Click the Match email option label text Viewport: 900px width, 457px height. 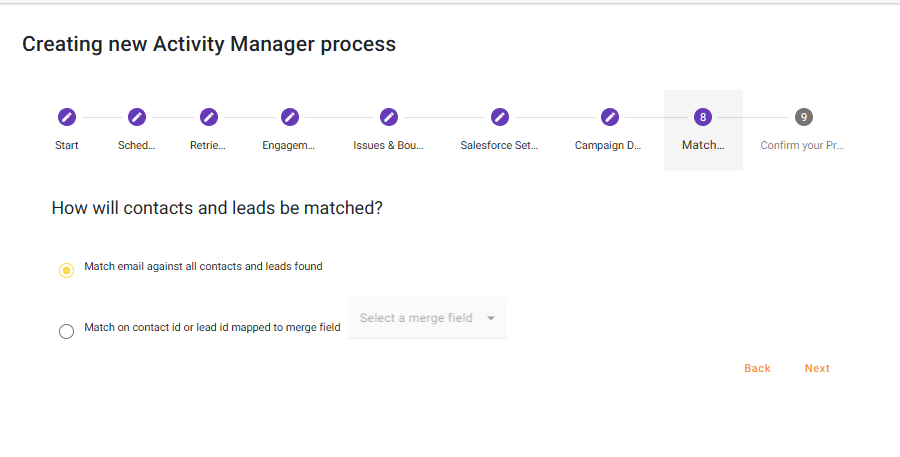pos(203,267)
